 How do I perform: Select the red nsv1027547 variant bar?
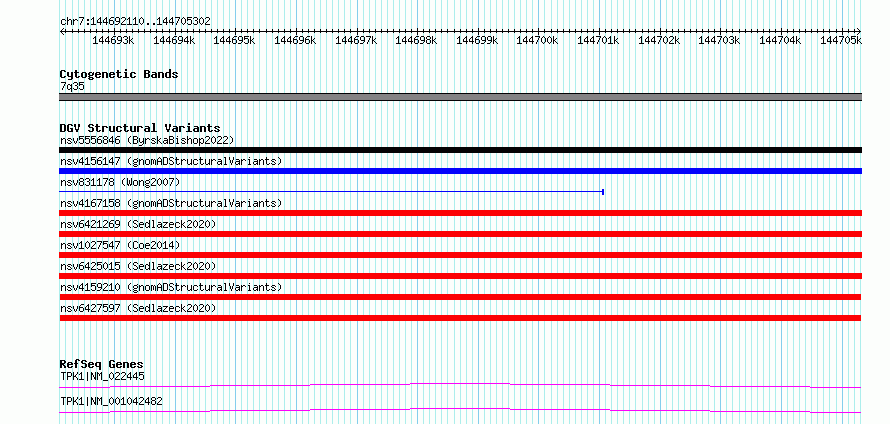(460, 255)
